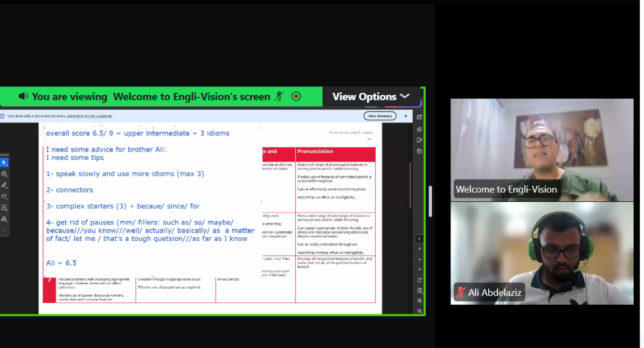Click the muted microphone icon in green banner
The width and height of the screenshot is (644, 348).
point(279,97)
